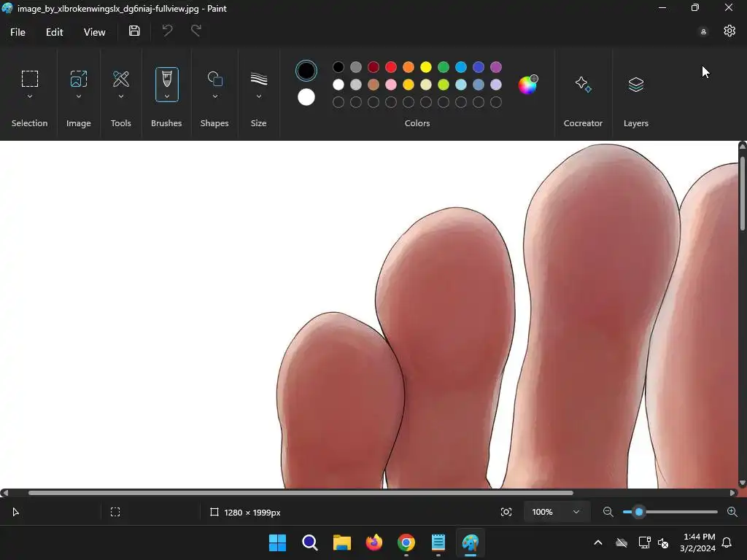The image size is (747, 560).
Task: Open the Notepad app on taskbar
Action: click(438, 542)
